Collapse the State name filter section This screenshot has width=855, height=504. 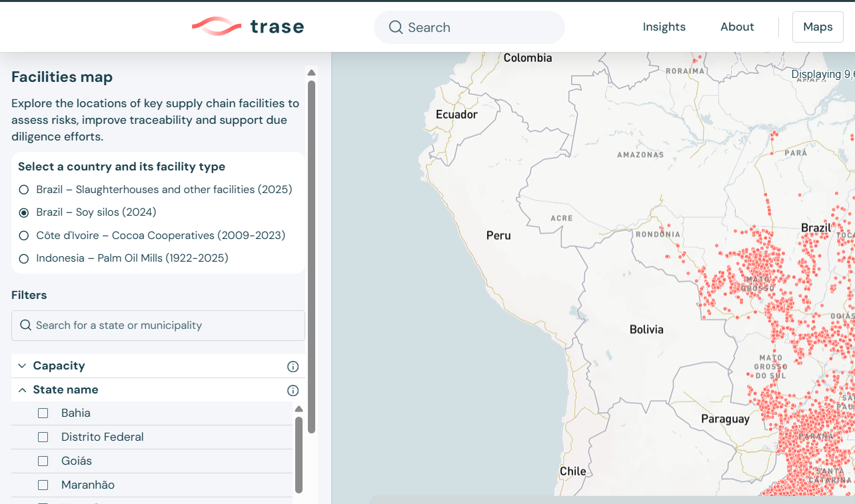click(x=22, y=389)
